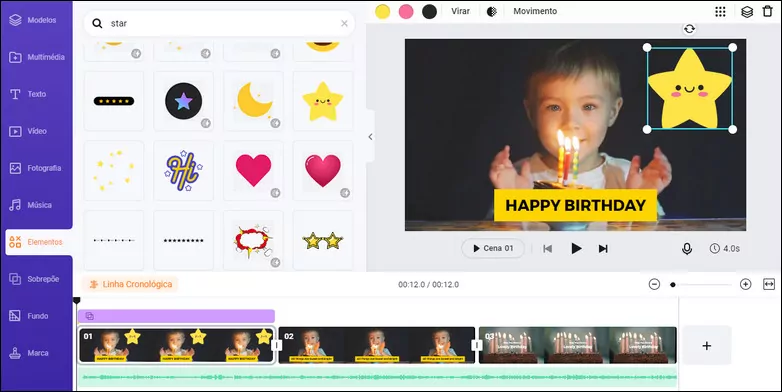Skip to the next scene

[x=603, y=248]
